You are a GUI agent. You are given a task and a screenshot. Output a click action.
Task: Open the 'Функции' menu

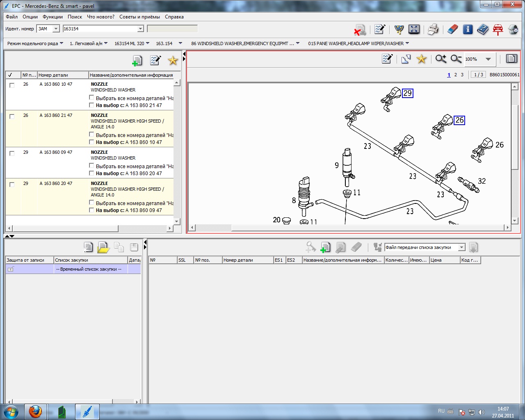(52, 17)
